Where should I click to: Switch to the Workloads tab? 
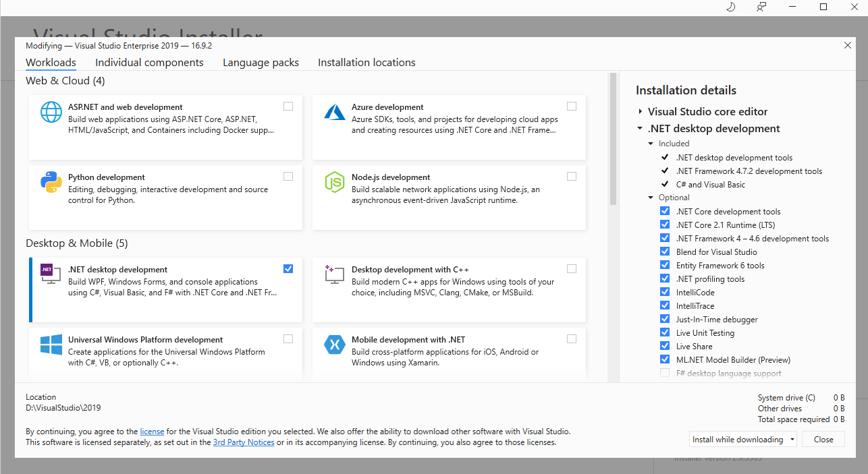point(51,63)
